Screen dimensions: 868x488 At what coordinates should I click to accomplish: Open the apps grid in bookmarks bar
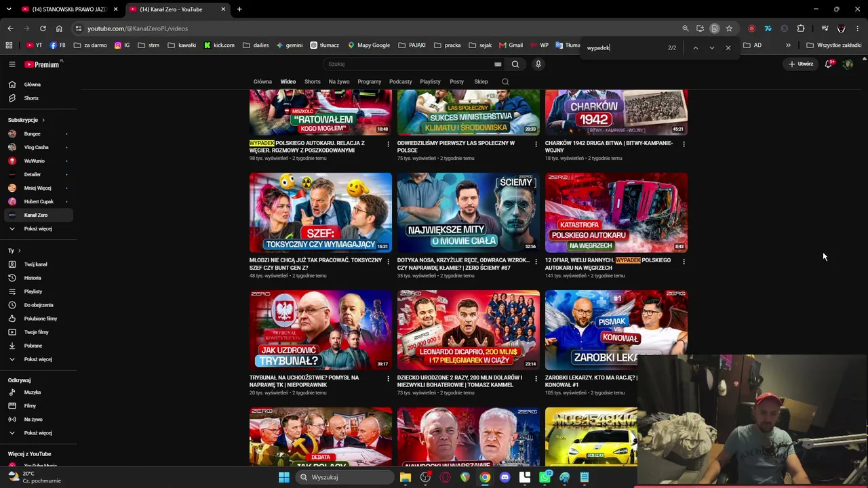coord(9,45)
